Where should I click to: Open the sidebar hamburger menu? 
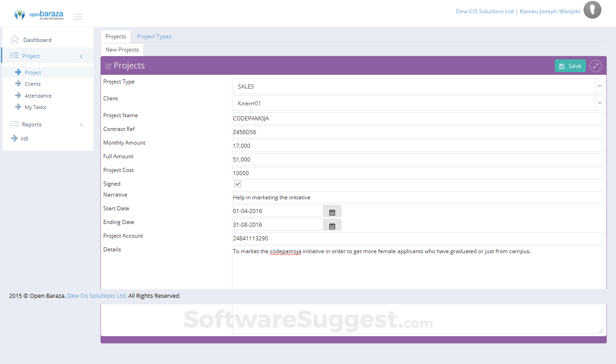(x=78, y=16)
